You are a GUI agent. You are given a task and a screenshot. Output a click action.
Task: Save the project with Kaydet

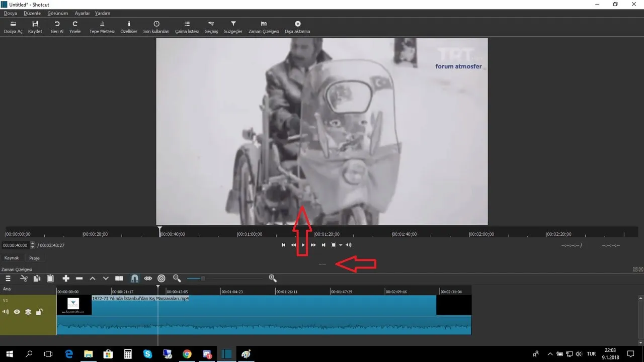coord(35,27)
